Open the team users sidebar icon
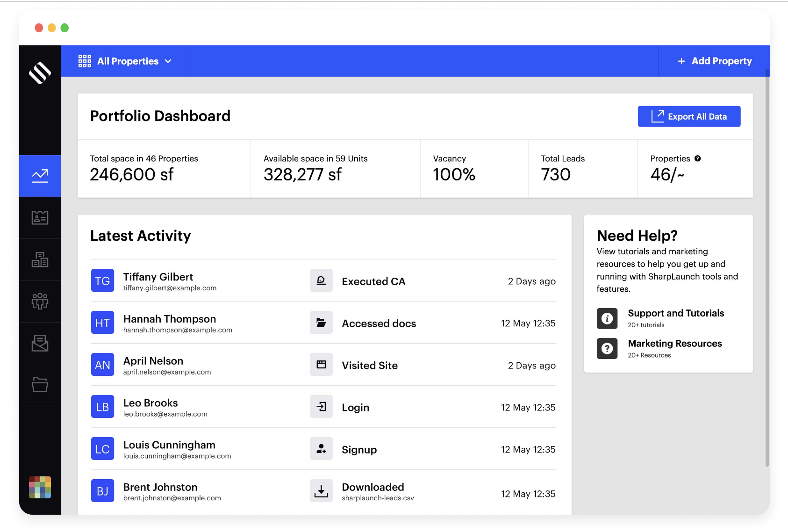788x532 pixels. [40, 302]
